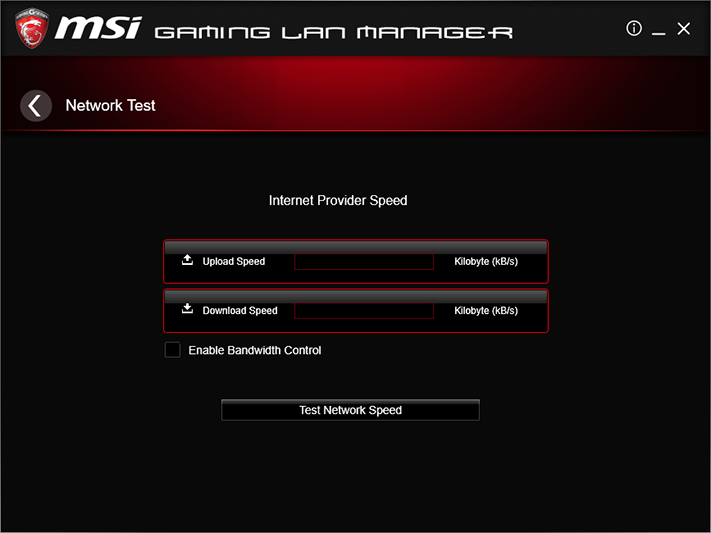
Task: Click the Download Speed text label
Action: pyautogui.click(x=240, y=311)
